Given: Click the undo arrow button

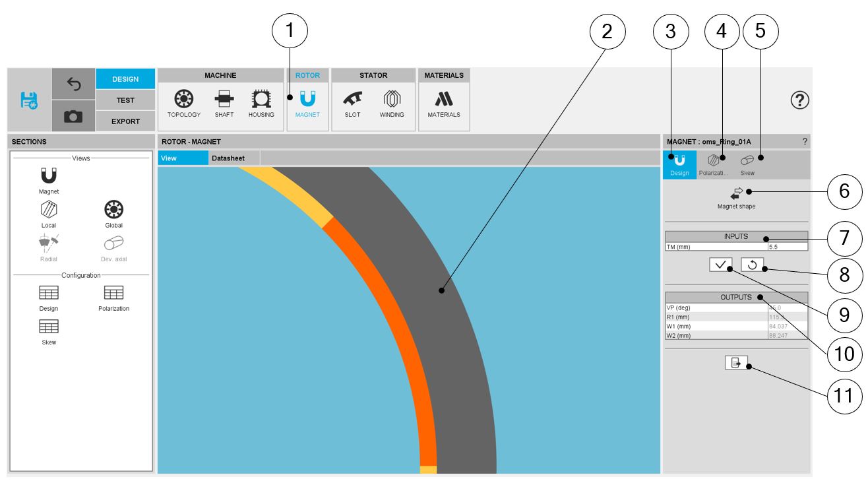Looking at the screenshot, I should click(x=73, y=84).
